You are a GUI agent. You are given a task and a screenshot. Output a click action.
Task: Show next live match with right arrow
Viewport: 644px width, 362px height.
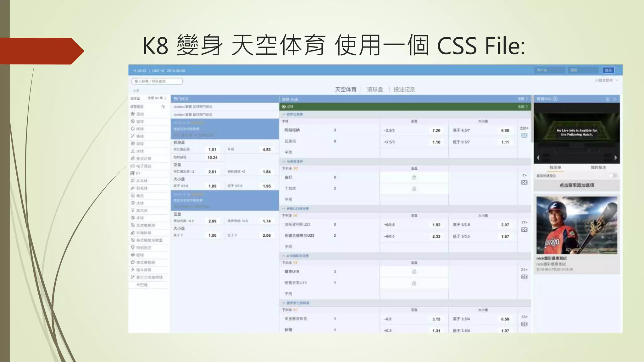615,157
